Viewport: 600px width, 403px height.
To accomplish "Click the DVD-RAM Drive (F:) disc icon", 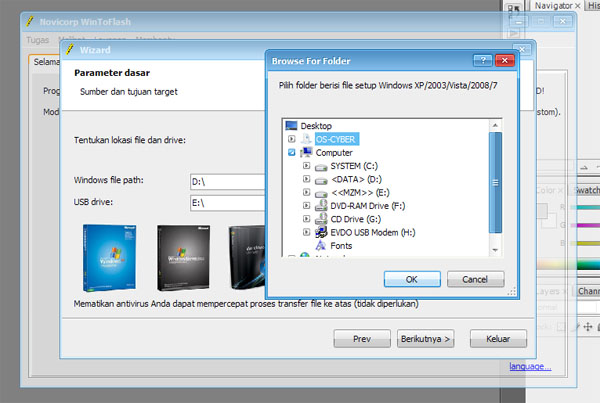I will point(321,206).
